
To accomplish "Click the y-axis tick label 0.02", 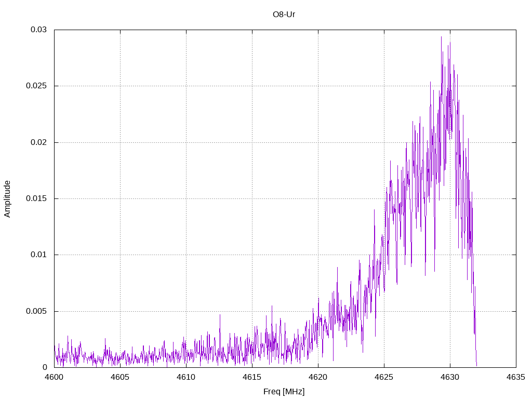I will coord(38,142).
